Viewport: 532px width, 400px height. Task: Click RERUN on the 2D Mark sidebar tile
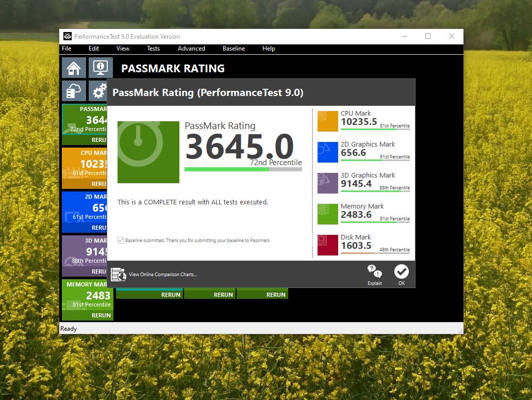point(85,228)
